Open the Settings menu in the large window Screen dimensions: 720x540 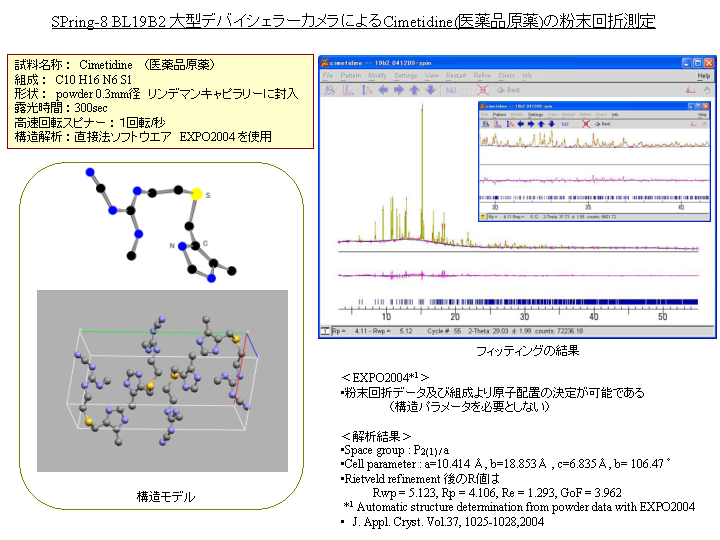click(x=405, y=75)
